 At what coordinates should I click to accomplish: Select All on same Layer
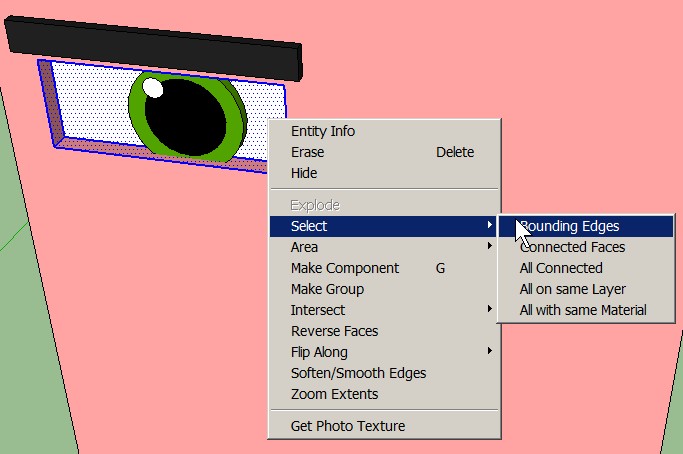pyautogui.click(x=572, y=289)
